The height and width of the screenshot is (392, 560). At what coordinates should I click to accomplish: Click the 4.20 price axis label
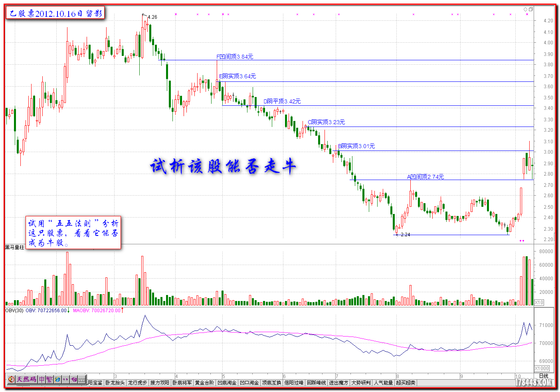tap(548, 21)
